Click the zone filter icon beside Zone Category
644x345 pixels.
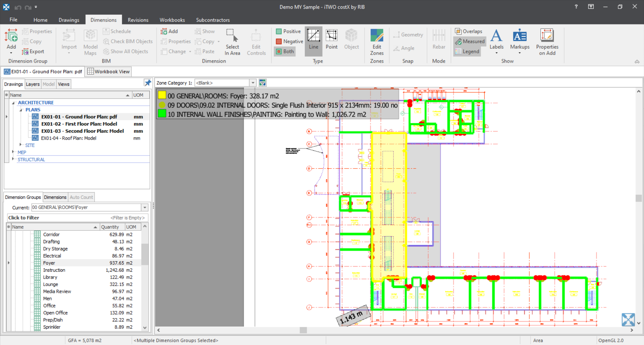coord(263,83)
